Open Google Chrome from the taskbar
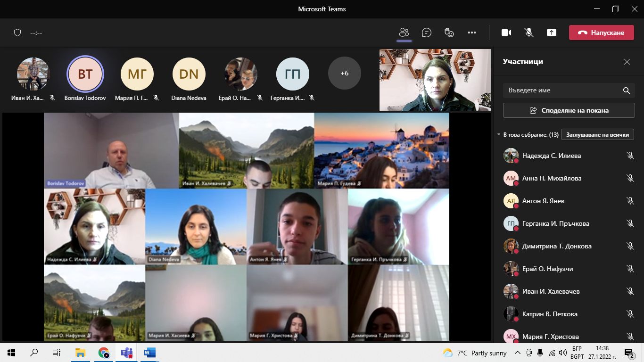This screenshot has height=362, width=644. point(104,353)
